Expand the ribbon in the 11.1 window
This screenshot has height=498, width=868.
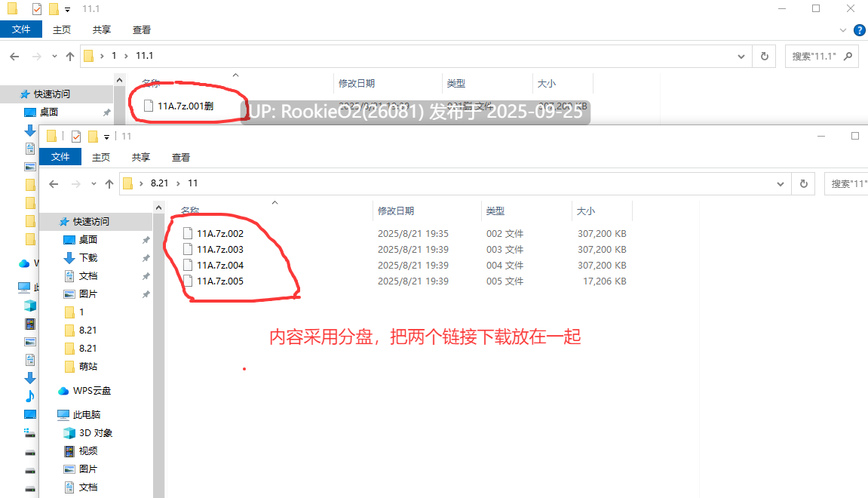(842, 30)
